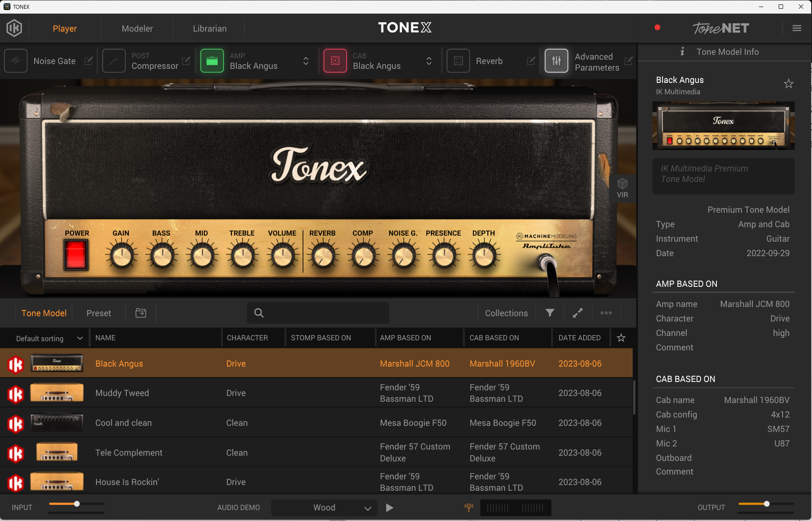Open the hamburger menu

coord(797,28)
